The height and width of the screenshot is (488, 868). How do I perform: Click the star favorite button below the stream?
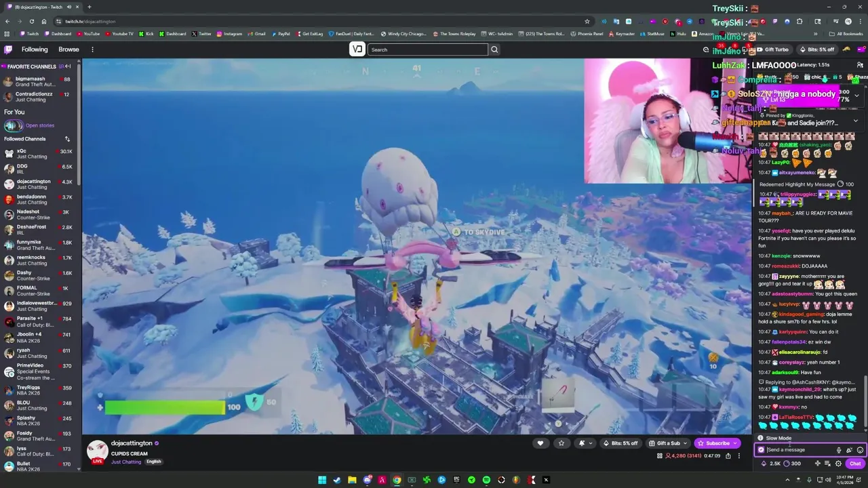(x=561, y=443)
